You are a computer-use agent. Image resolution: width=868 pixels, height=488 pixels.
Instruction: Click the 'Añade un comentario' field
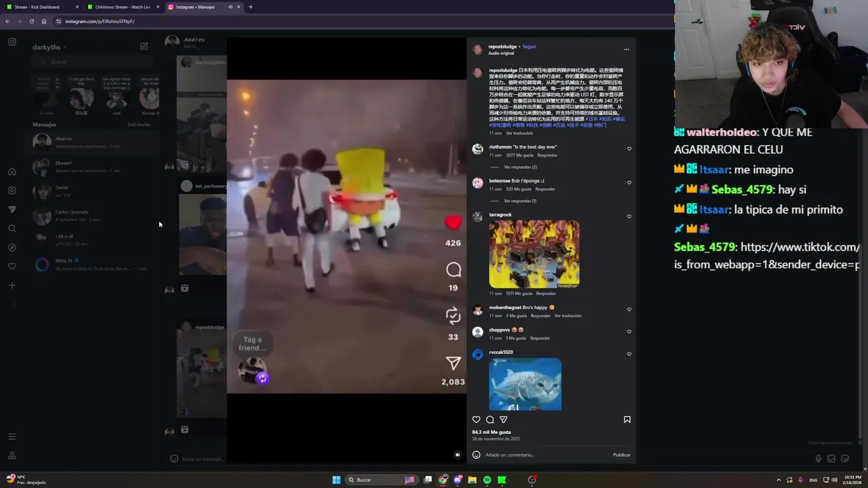547,455
